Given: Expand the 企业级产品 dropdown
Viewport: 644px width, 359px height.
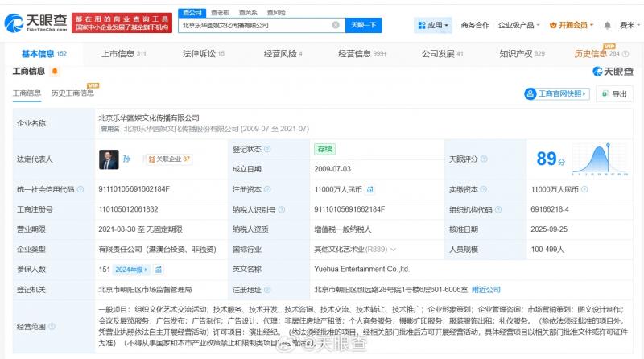Looking at the screenshot, I should pyautogui.click(x=519, y=25).
